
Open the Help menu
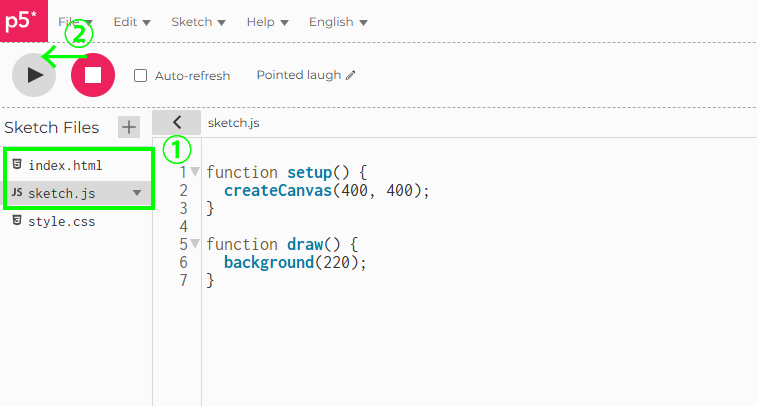pos(267,22)
